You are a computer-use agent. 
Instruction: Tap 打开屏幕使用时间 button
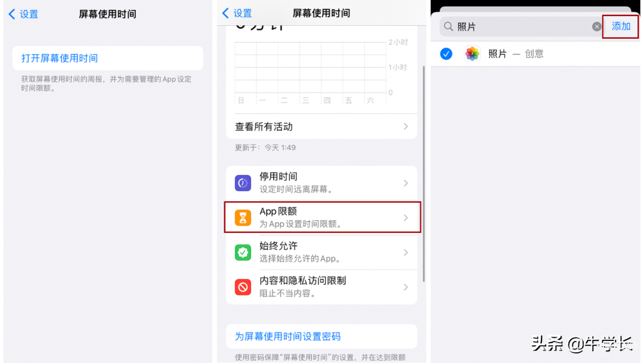[107, 58]
